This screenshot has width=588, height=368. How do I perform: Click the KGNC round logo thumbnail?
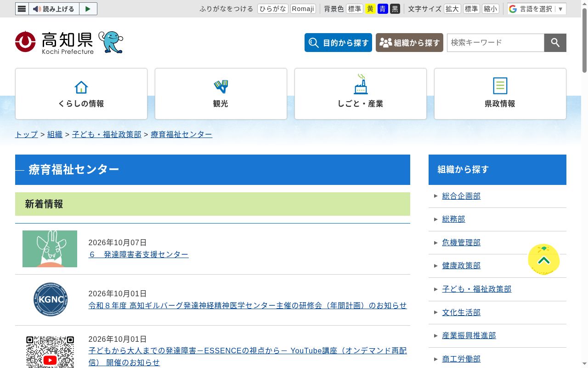51,299
